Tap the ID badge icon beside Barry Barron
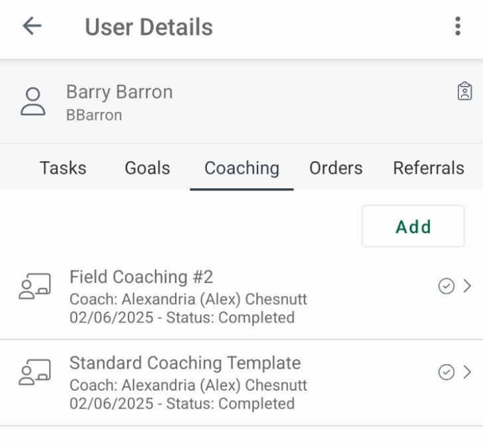483x448 pixels. (464, 91)
